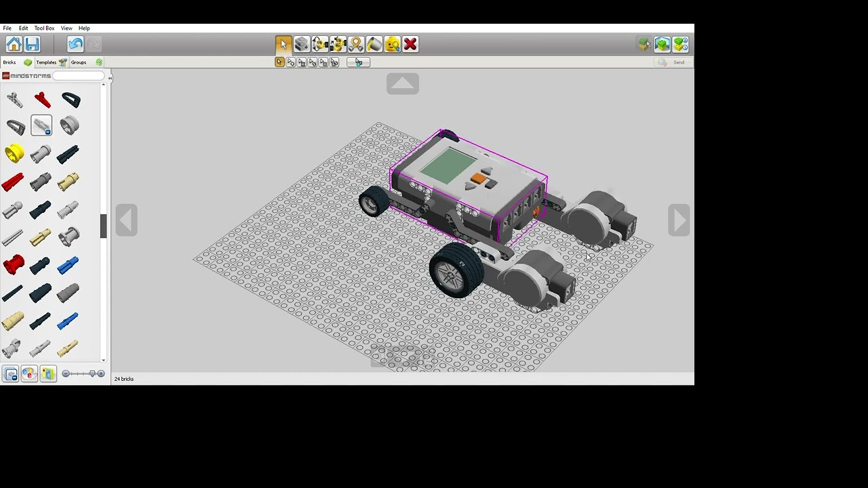Toggle filter bricks by color icon
Image resolution: width=868 pixels, height=488 pixels.
coord(28,374)
